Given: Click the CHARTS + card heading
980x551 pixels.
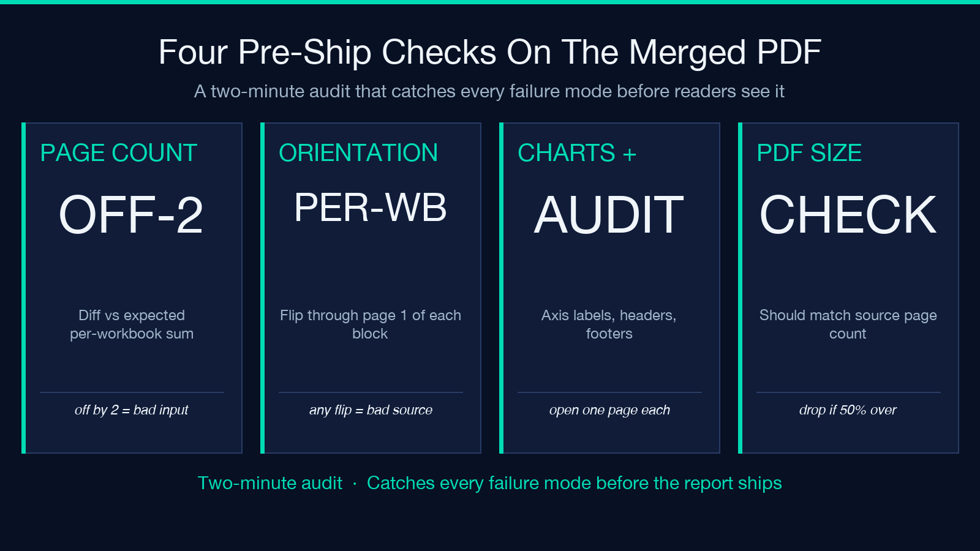Looking at the screenshot, I should pos(578,153).
